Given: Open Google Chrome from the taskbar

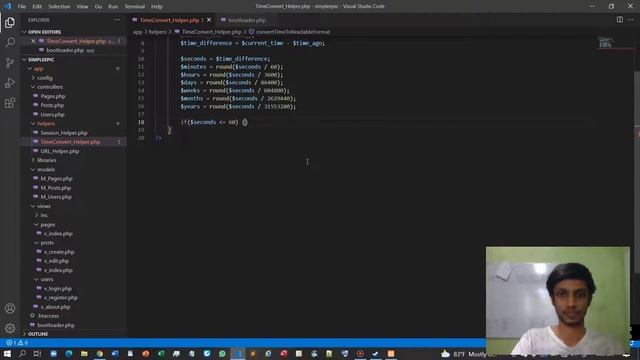Looking at the screenshot, I should tap(100, 353).
